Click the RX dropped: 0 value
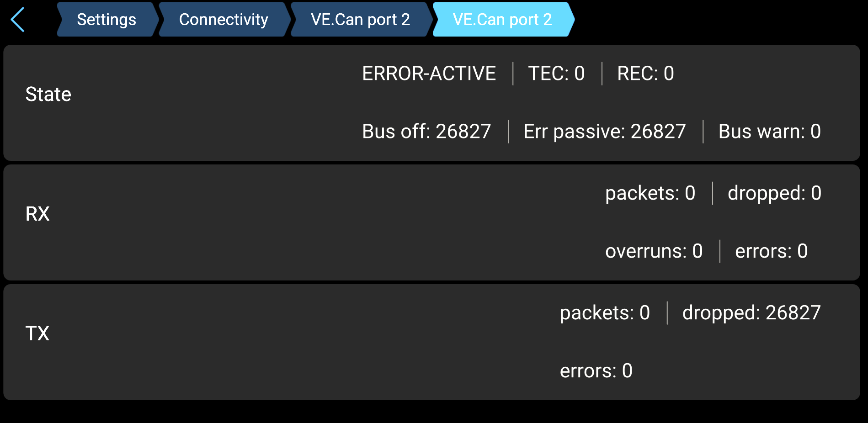The image size is (868, 423). point(774,193)
